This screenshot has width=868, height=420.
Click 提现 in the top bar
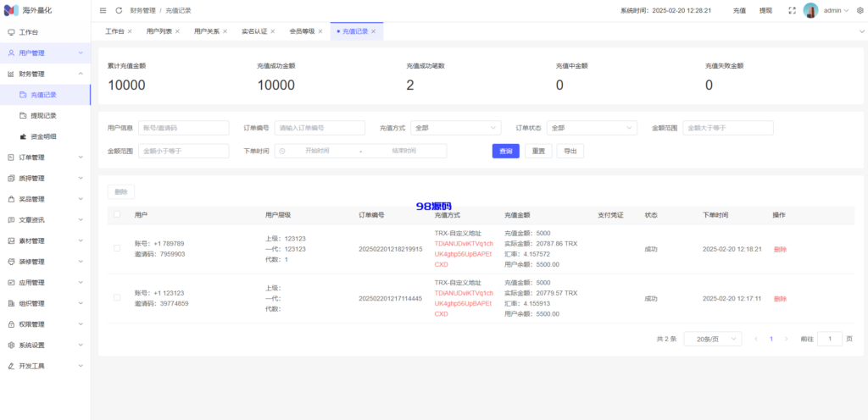(765, 10)
